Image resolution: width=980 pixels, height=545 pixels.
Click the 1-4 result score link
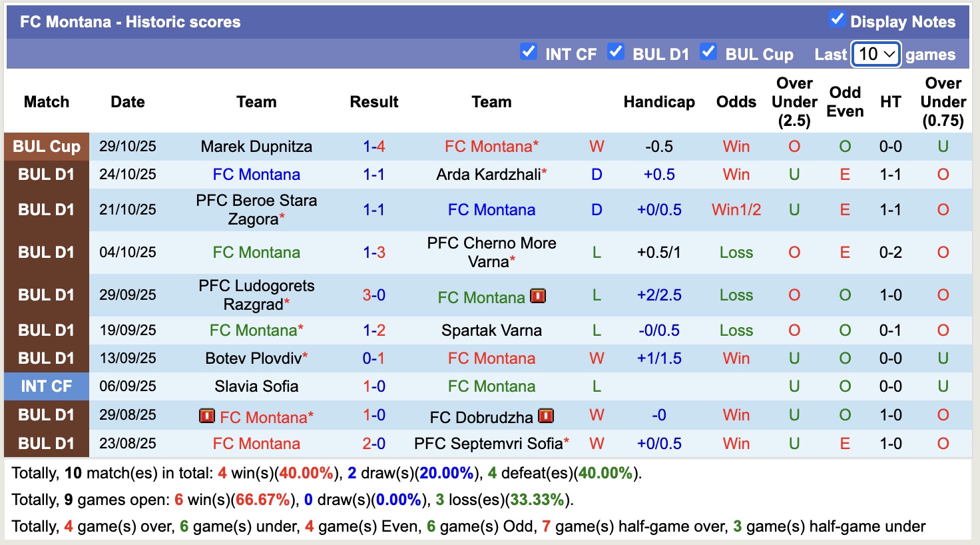pos(374,147)
